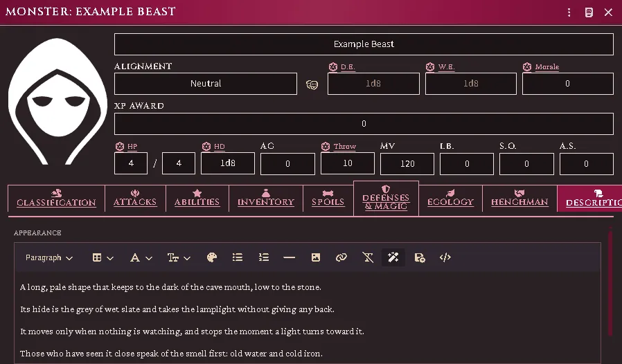
Task: Edit the current HP field
Action: pos(131,163)
